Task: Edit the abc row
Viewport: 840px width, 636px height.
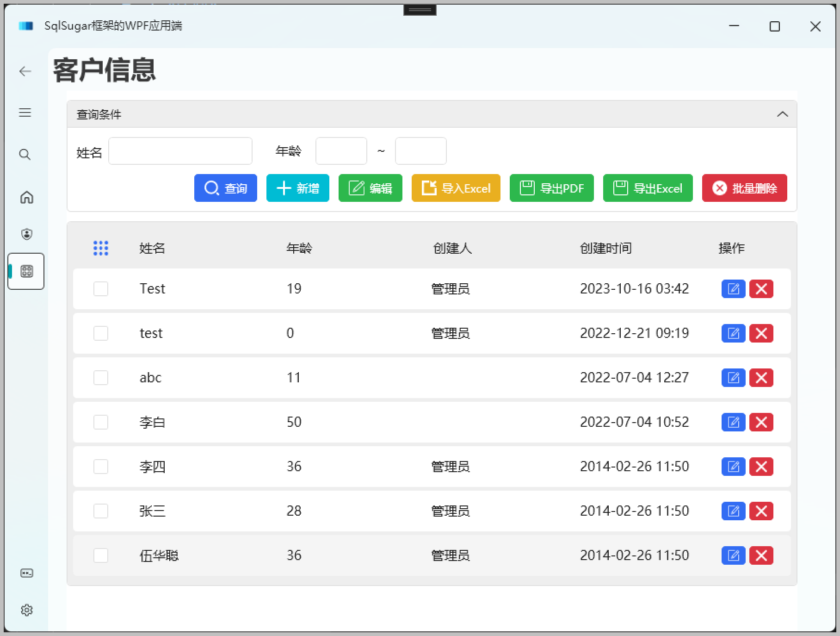Action: click(x=734, y=378)
